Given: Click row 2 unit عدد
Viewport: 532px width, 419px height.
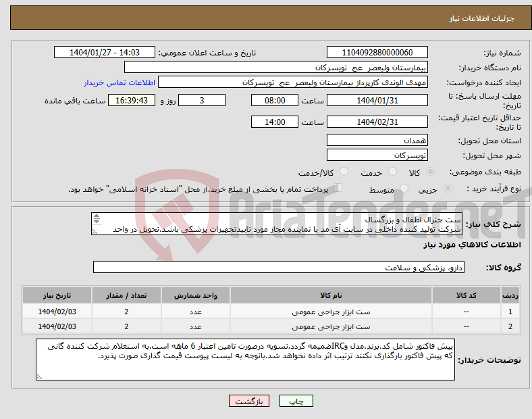Looking at the screenshot, I should point(196,326).
